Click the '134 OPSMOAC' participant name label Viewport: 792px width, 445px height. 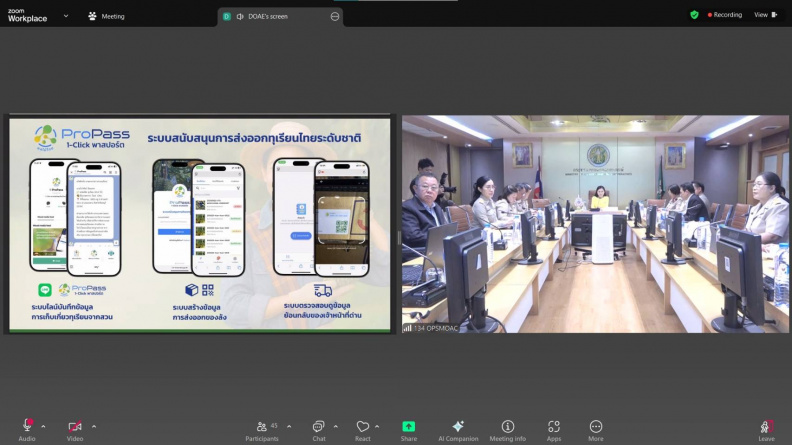435,328
